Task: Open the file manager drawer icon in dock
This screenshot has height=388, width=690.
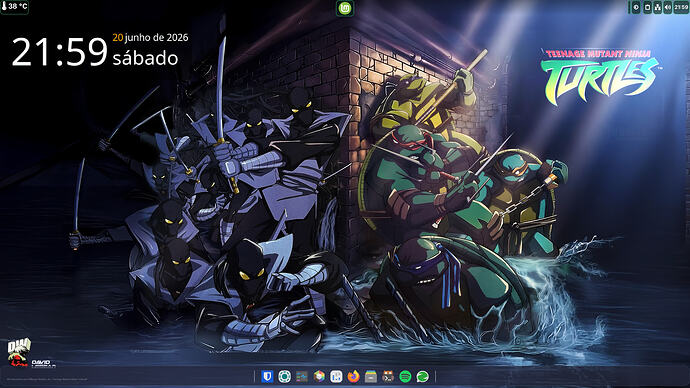Action: pos(371,377)
